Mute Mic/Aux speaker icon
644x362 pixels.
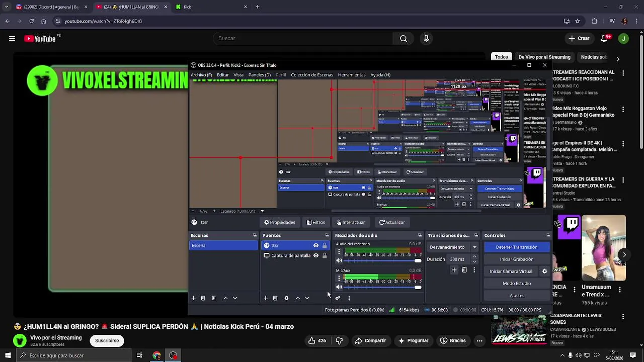(x=339, y=287)
